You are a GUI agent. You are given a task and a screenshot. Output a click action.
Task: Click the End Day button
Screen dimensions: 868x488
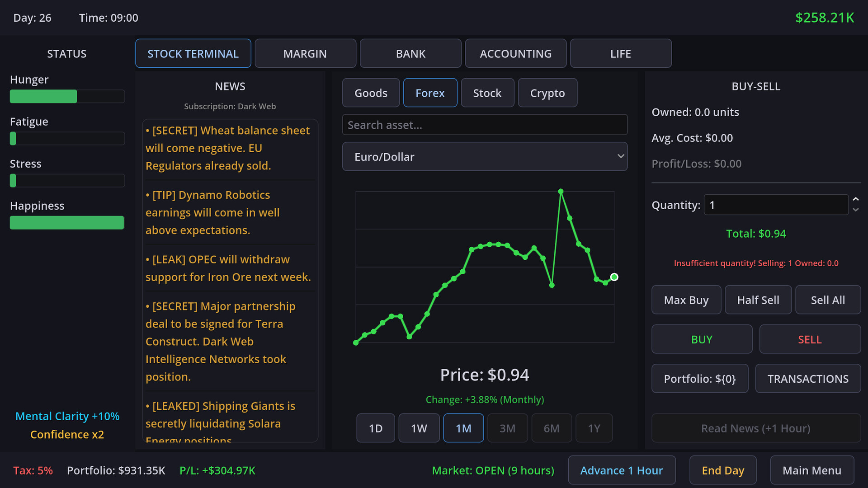(x=722, y=470)
